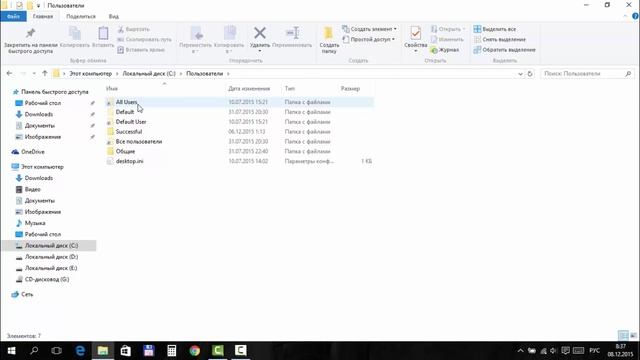Open recent locations dropdown arrow
This screenshot has width=640, height=360.
pos(34,74)
